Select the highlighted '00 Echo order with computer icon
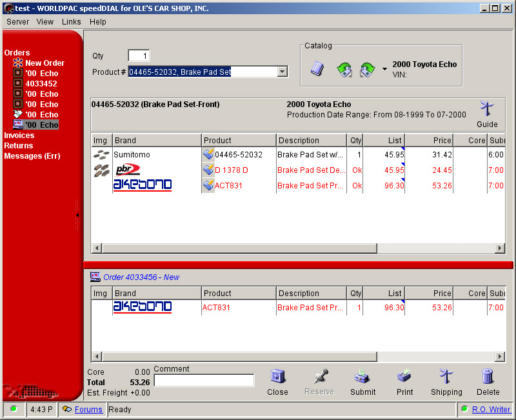The image size is (516, 420). click(x=42, y=125)
